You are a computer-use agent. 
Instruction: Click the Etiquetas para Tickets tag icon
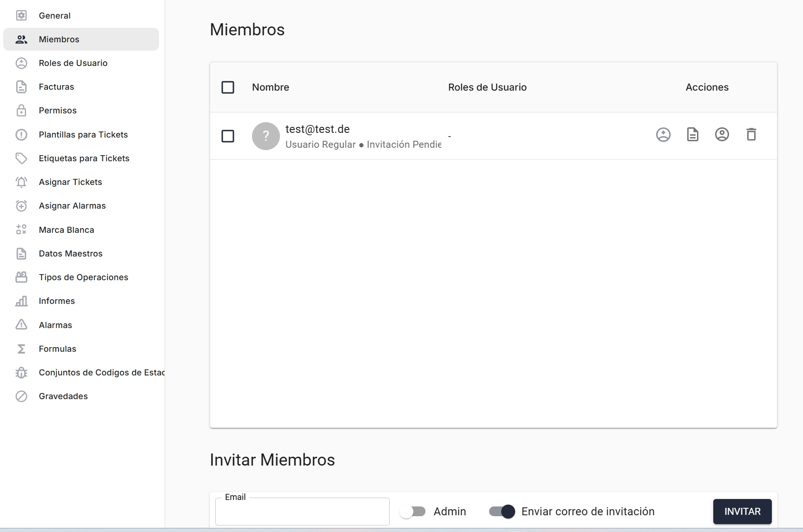21,158
